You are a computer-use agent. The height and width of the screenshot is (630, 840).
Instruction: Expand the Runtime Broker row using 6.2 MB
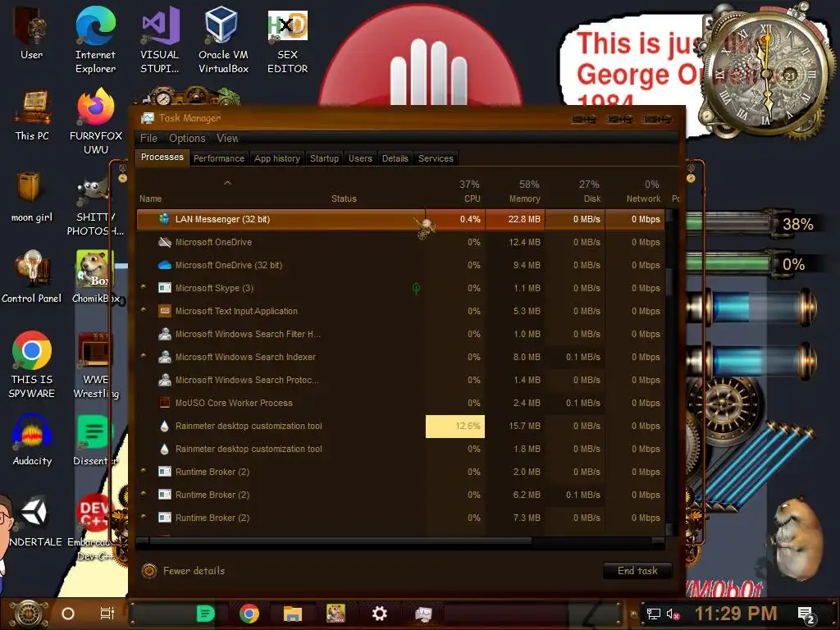(x=144, y=493)
